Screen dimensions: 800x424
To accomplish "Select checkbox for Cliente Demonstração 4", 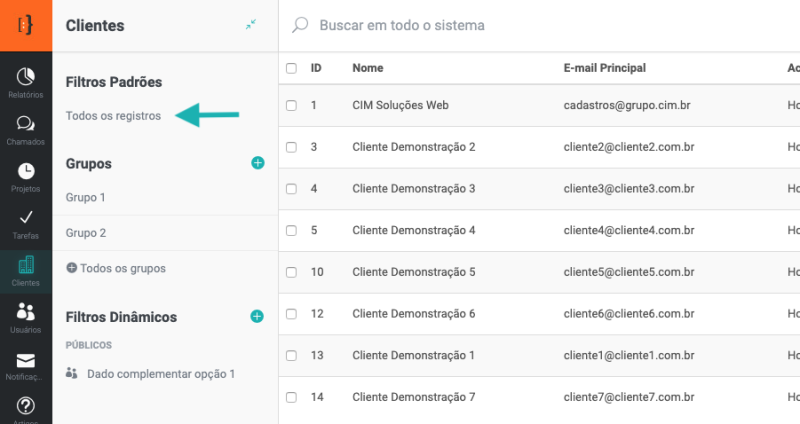I will click(x=291, y=230).
